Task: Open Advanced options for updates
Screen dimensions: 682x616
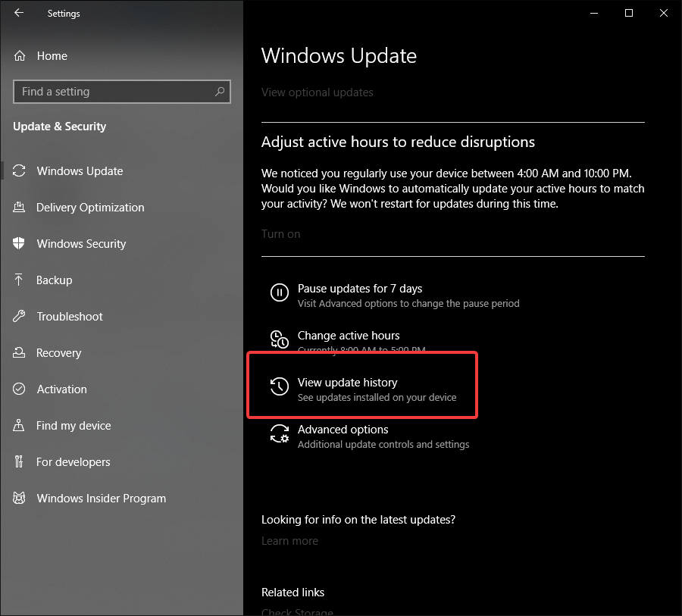Action: click(x=370, y=436)
